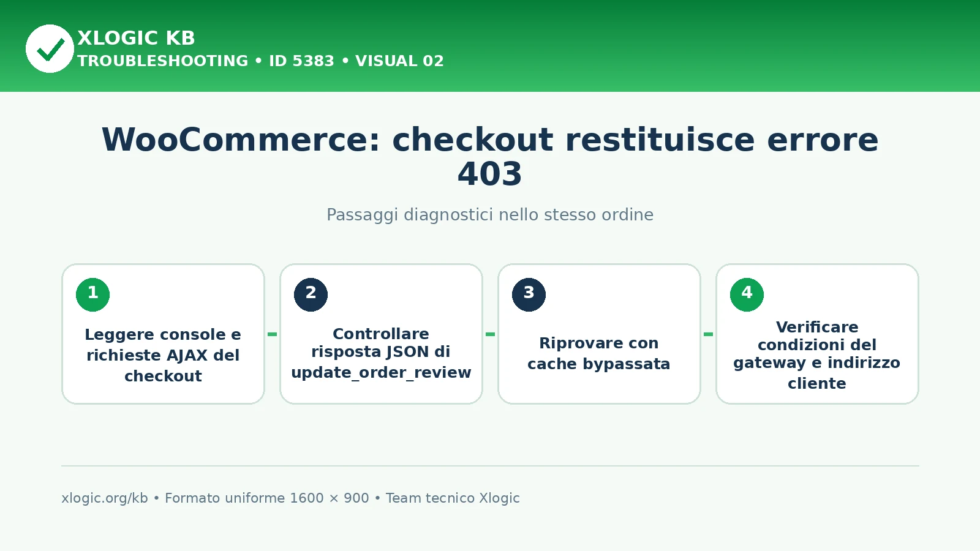This screenshot has height=551, width=980.
Task: Select 'Controllare risposta JSON di update_order_review' text
Action: click(381, 353)
